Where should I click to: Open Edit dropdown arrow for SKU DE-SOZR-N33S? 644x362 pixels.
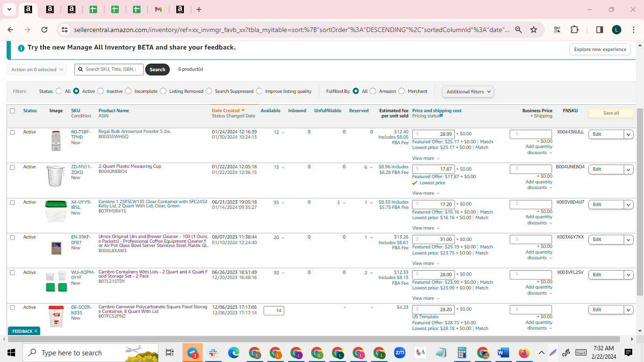tap(628, 310)
